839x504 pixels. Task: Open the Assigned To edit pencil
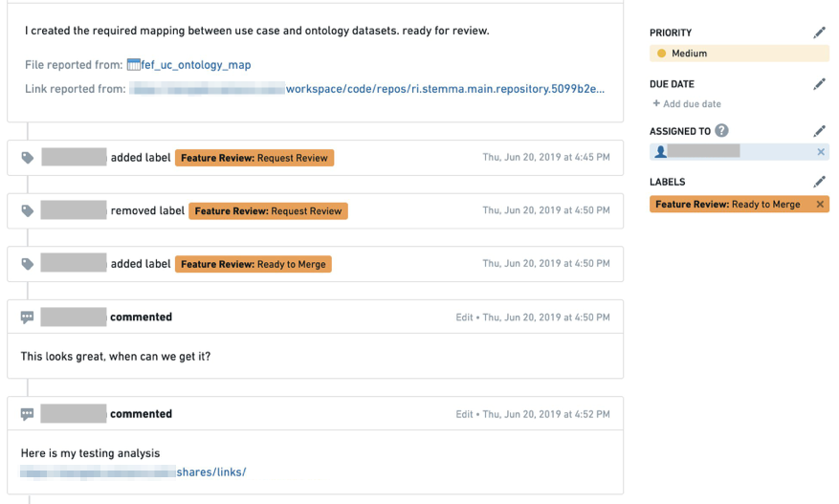click(x=819, y=131)
